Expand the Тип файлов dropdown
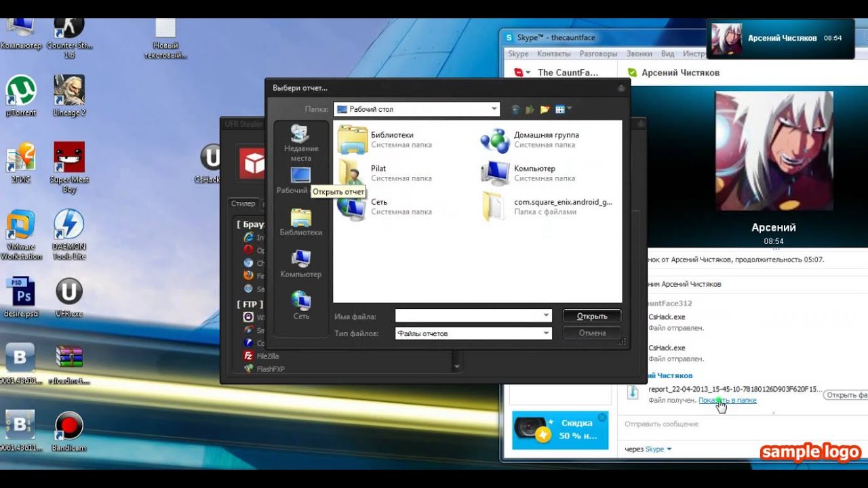Viewport: 868px width, 488px height. [x=547, y=333]
